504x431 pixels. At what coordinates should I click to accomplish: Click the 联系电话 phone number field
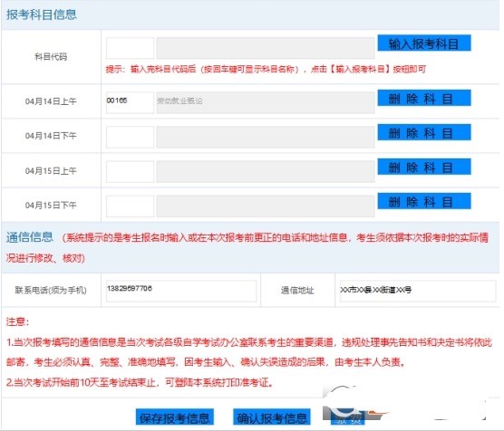pyautogui.click(x=181, y=291)
